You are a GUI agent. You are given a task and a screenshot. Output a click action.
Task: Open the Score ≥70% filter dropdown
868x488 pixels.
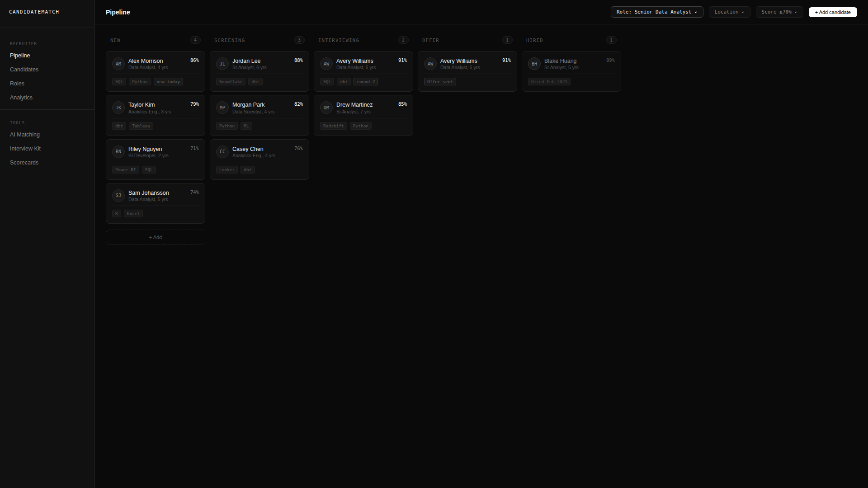779,12
